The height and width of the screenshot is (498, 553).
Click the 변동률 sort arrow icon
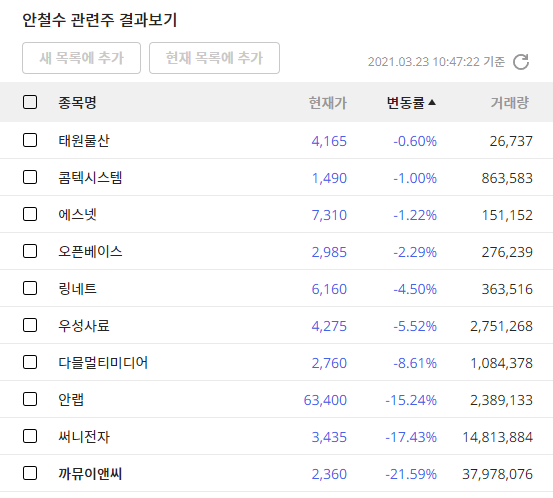(x=432, y=102)
